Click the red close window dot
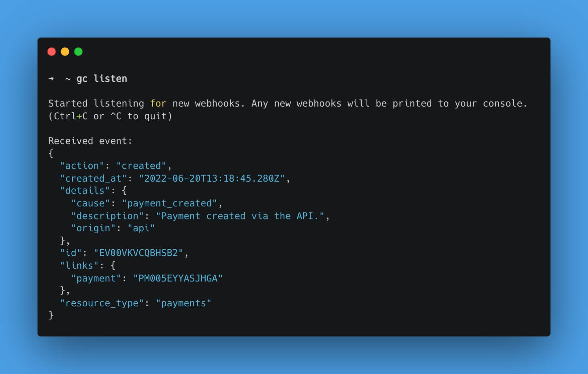588x374 pixels. (52, 52)
